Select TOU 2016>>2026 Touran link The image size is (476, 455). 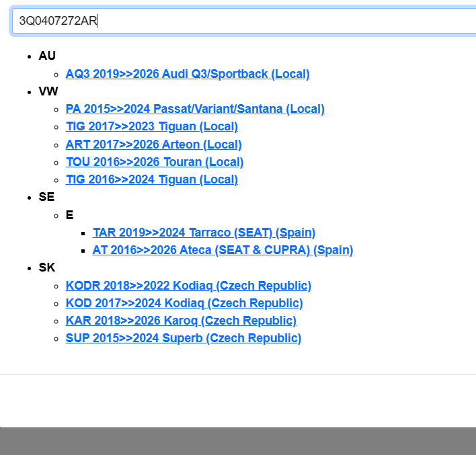pos(155,162)
